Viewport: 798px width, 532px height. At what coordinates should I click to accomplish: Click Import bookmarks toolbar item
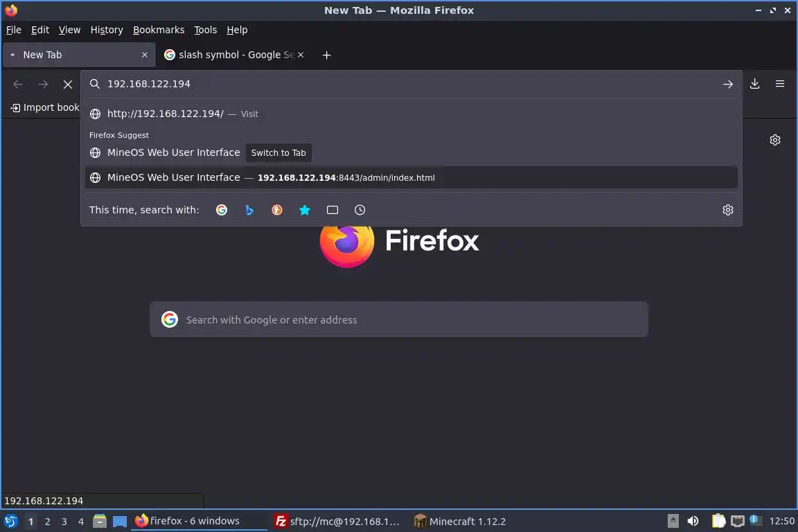point(45,107)
